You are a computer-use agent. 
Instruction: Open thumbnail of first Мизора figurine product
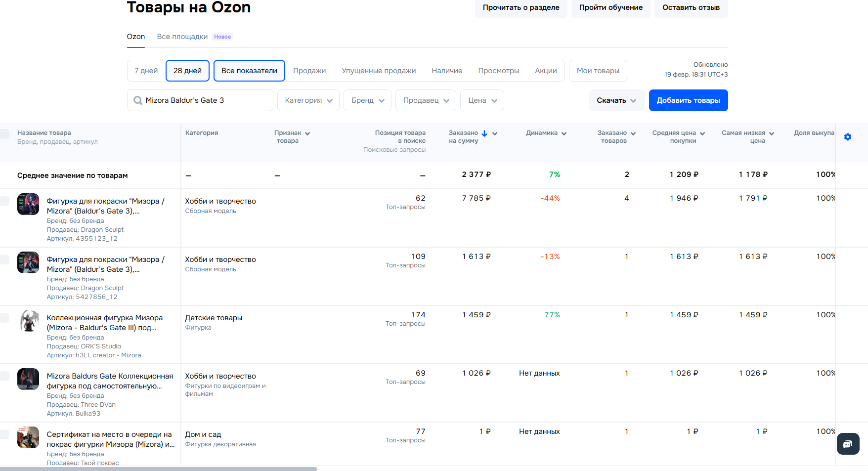[x=28, y=204]
